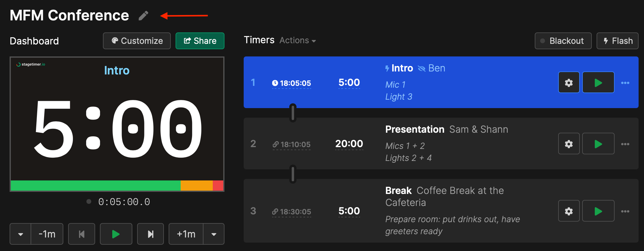Show hidden speaker Ben via the eye icon
The height and width of the screenshot is (251, 644).
pos(422,68)
